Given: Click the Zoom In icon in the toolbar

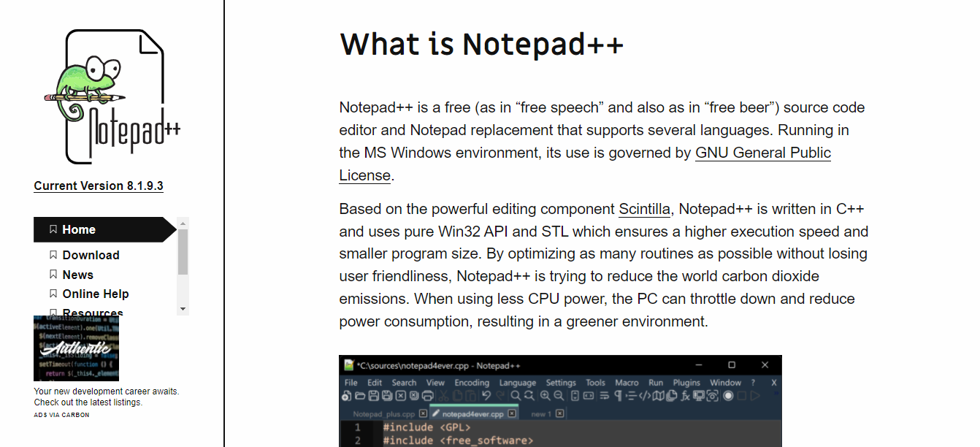Looking at the screenshot, I should point(545,396).
